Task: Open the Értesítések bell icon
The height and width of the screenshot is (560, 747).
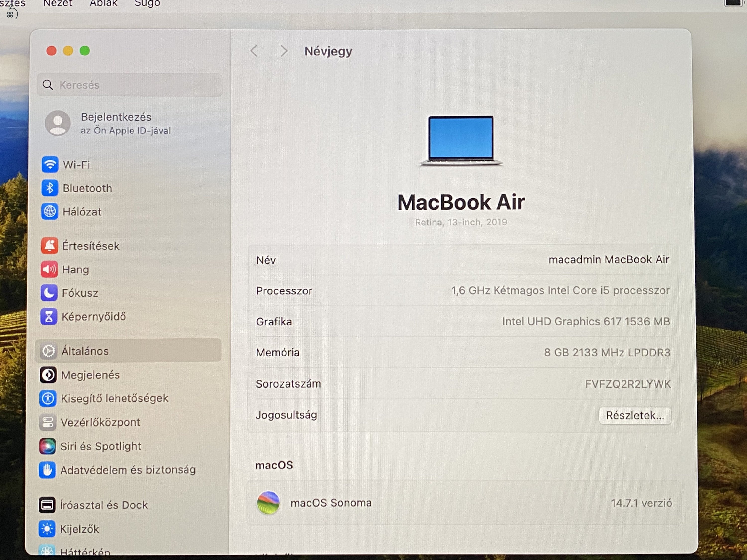Action: [49, 246]
